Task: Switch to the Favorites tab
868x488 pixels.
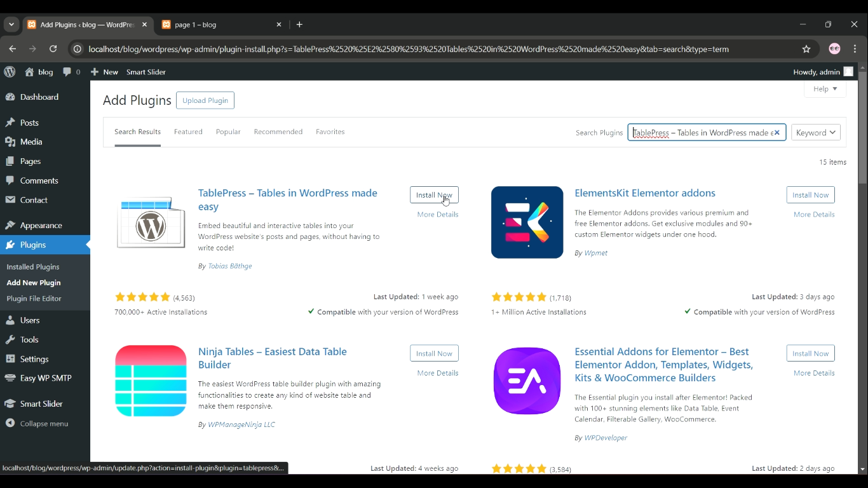Action: pyautogui.click(x=330, y=132)
